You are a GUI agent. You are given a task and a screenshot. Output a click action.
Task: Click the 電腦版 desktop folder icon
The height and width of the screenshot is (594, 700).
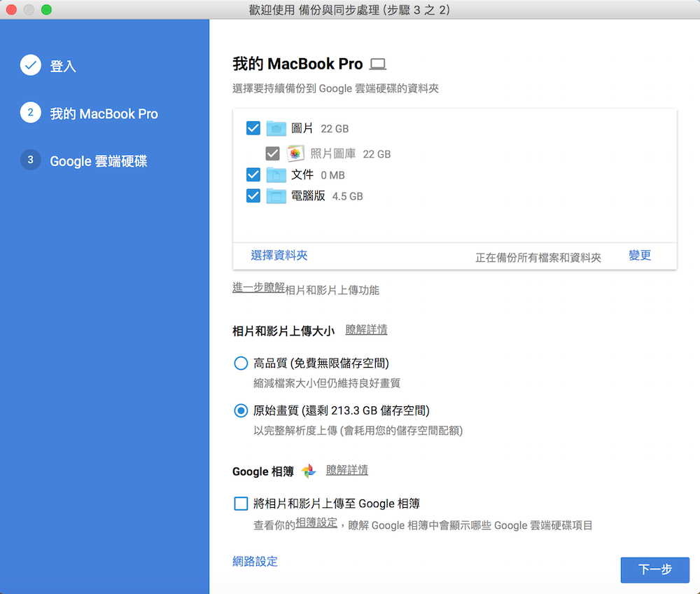(276, 196)
